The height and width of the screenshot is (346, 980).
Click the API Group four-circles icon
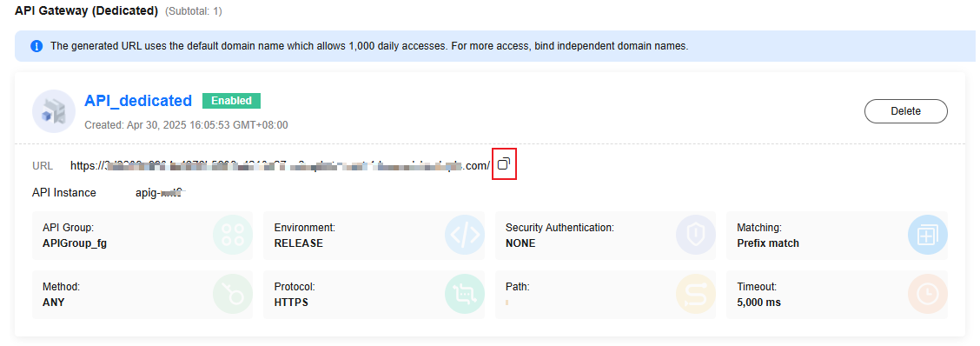click(233, 235)
